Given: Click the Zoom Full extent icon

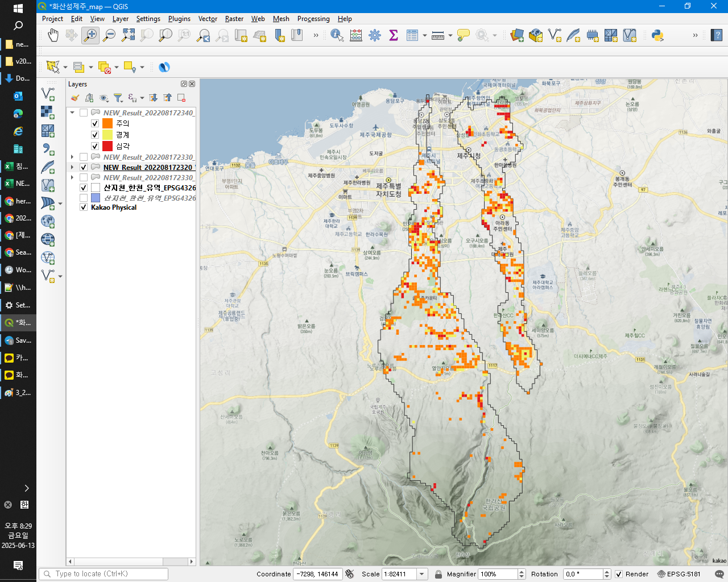Looking at the screenshot, I should coord(128,36).
